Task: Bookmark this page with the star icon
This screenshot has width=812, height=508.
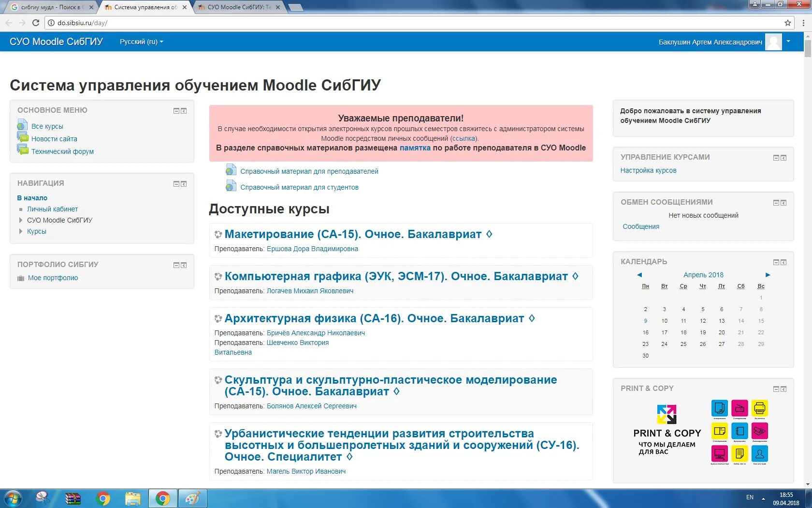Action: coord(788,23)
